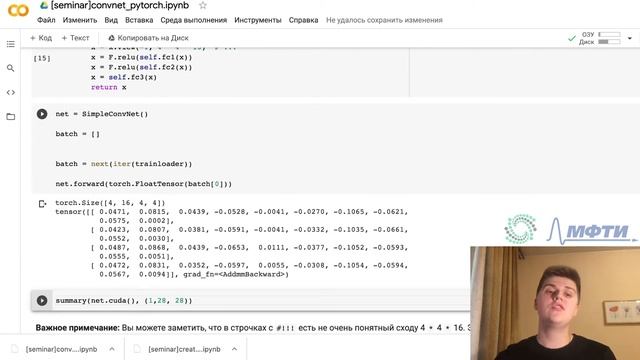Viewport: 640px width, 360px height.
Task: Click notebook title convnet_pytorch.ipynb
Action: coord(120,5)
